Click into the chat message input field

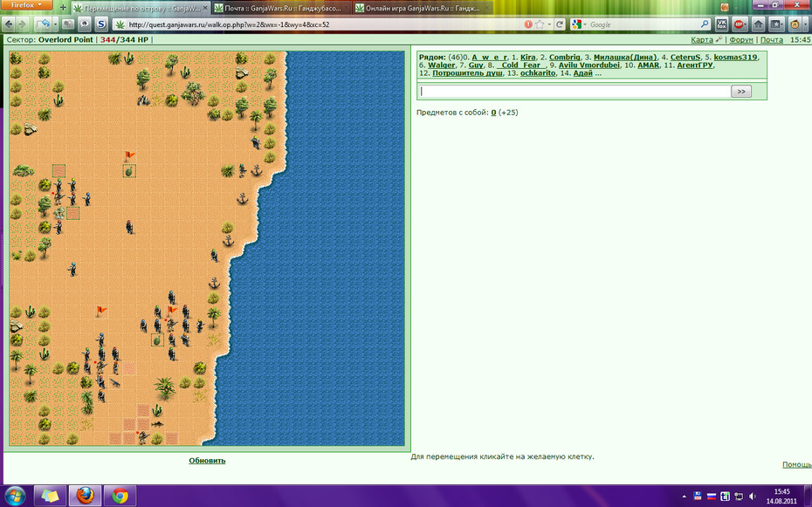(x=574, y=92)
